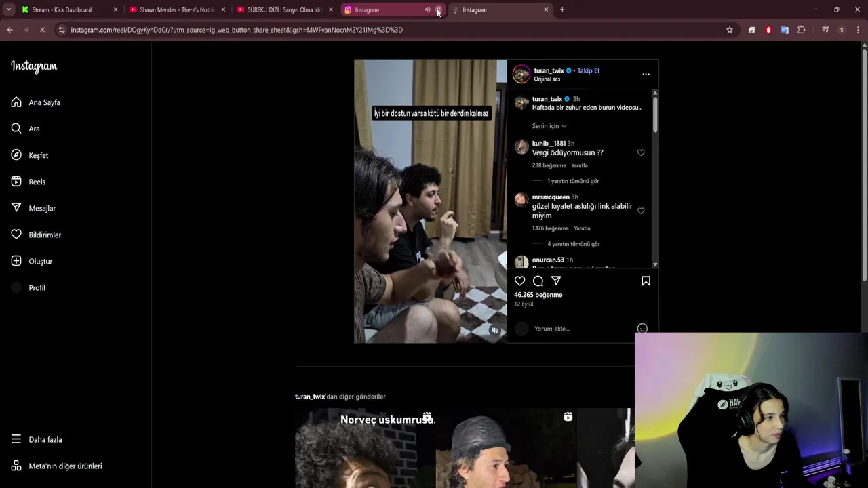The width and height of the screenshot is (868, 488).
Task: Click comments scroll down arrow
Action: pos(655,264)
